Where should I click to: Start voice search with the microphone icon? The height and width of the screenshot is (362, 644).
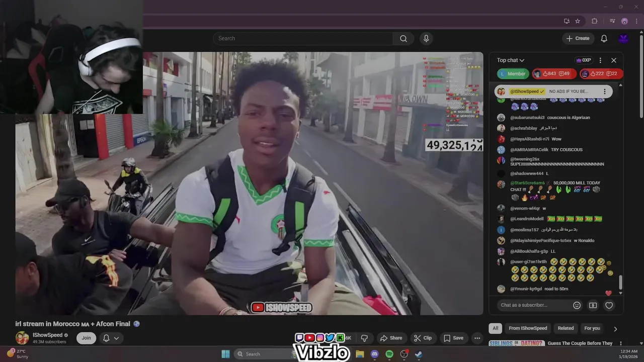(x=426, y=38)
